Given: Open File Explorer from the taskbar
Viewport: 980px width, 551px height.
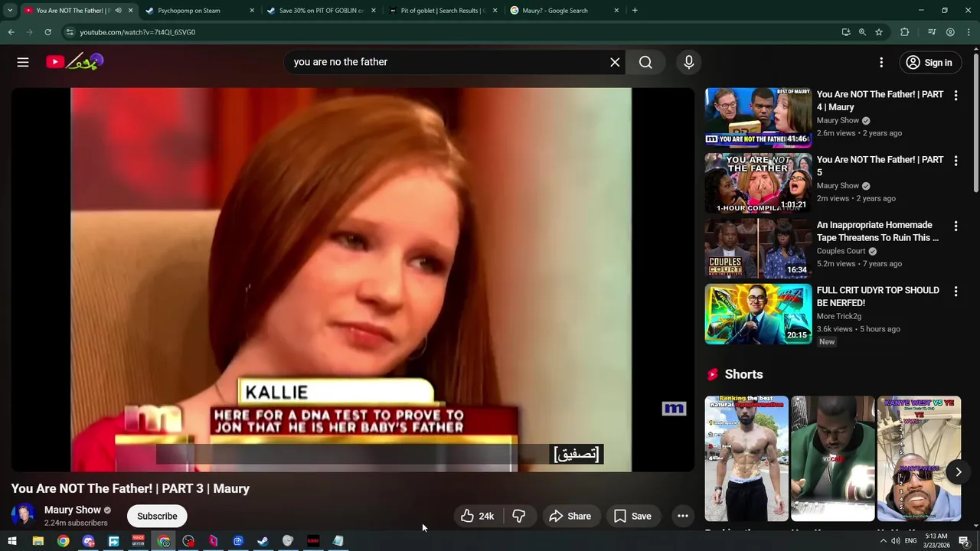Looking at the screenshot, I should click(38, 541).
